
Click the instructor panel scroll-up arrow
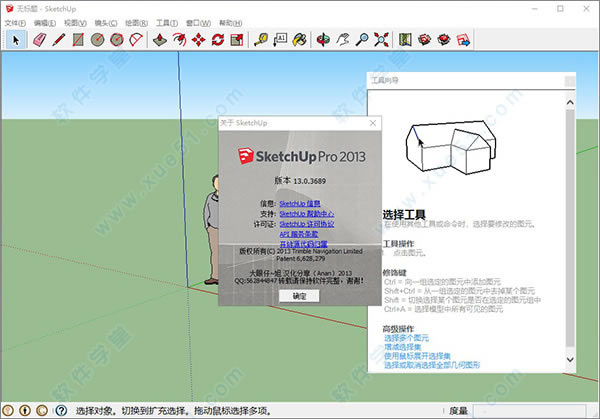pyautogui.click(x=570, y=103)
